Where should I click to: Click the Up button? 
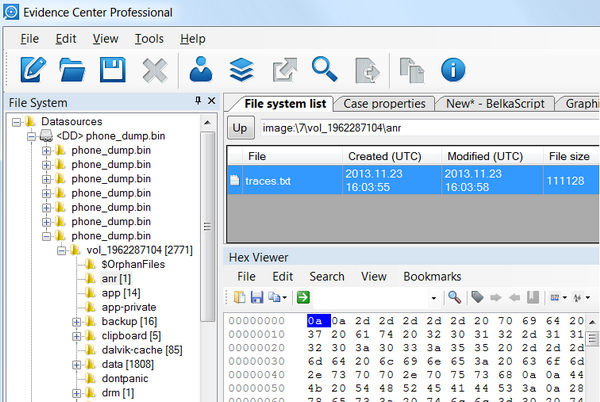(x=240, y=128)
